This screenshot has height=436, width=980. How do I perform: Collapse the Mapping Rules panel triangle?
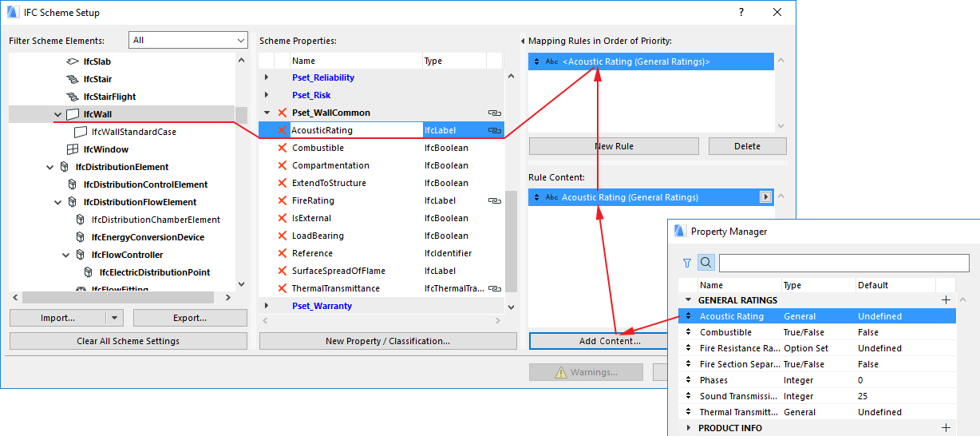pos(522,41)
